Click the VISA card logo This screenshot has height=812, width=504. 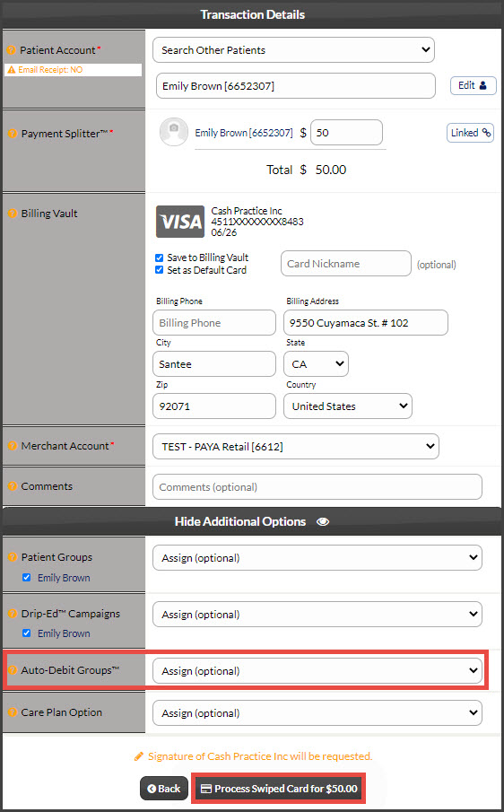click(180, 222)
